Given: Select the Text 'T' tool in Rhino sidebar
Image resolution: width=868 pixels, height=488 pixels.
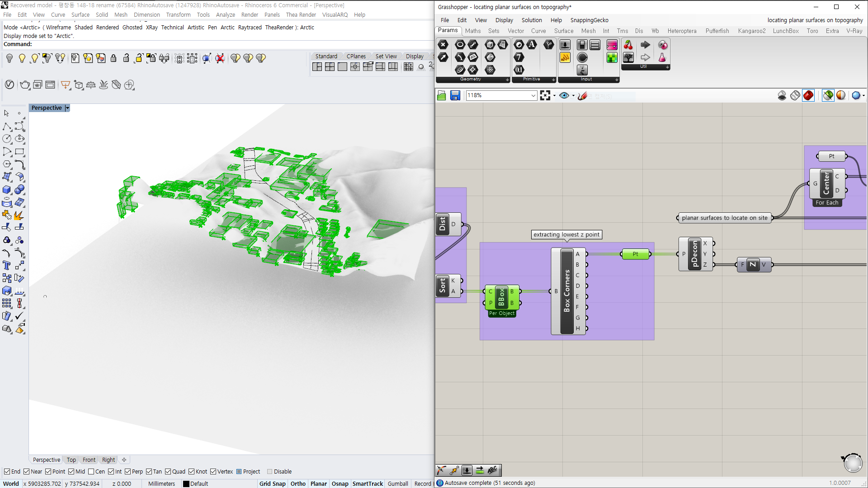Looking at the screenshot, I should coord(7,265).
